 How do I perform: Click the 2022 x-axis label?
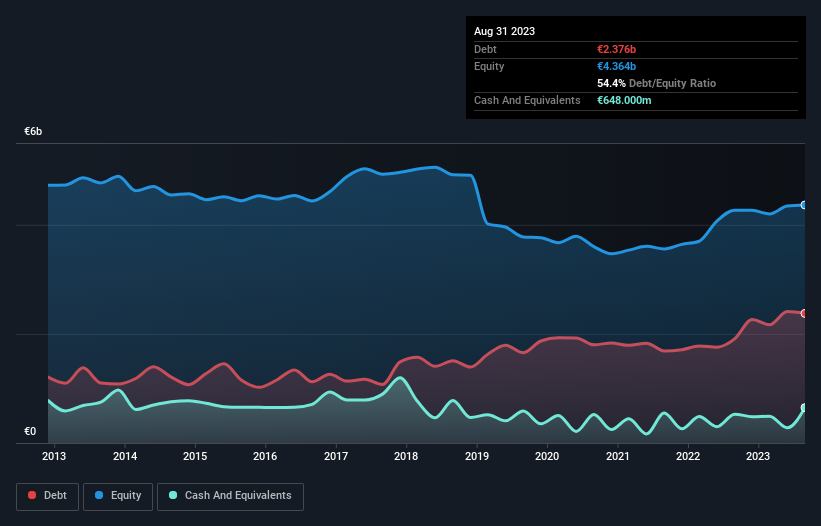pos(687,456)
